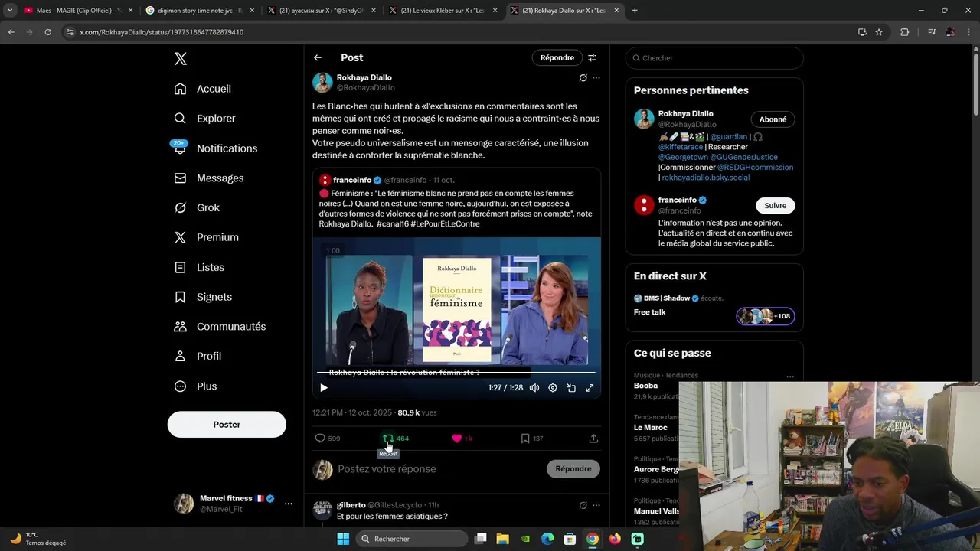Viewport: 980px width, 551px height.
Task: Click the Chercher search field
Action: click(x=714, y=58)
